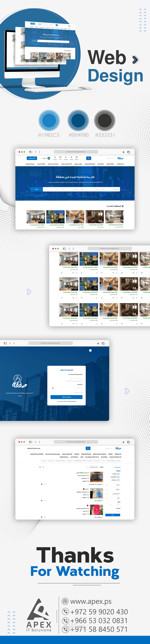Show tab overview in the homepage browser window

(128, 152)
